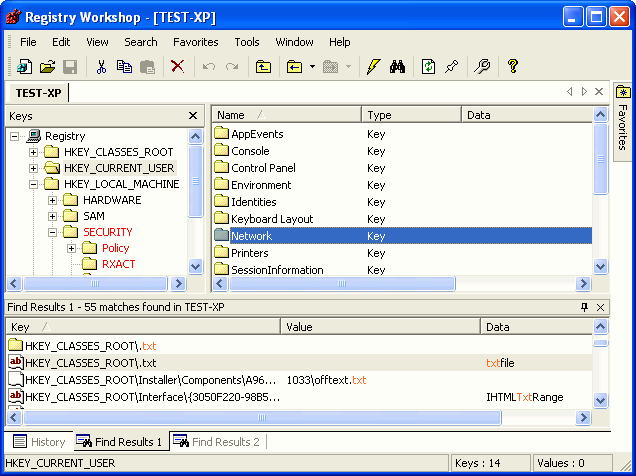This screenshot has height=476, width=636.
Task: Collapse the SECURITY key node
Action: coord(52,232)
